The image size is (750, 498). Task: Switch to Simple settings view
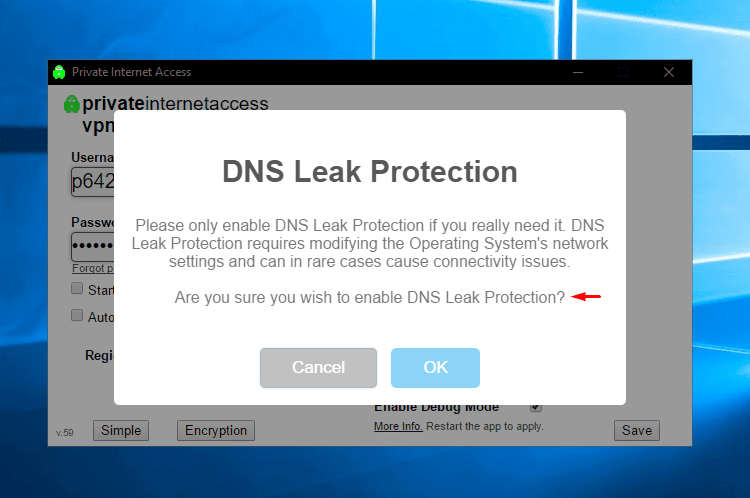click(x=121, y=430)
